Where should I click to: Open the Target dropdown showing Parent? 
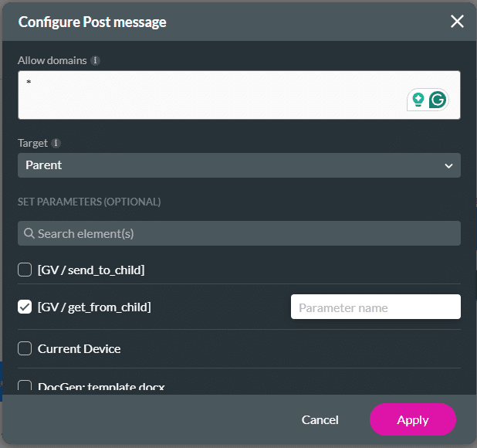(x=232, y=165)
